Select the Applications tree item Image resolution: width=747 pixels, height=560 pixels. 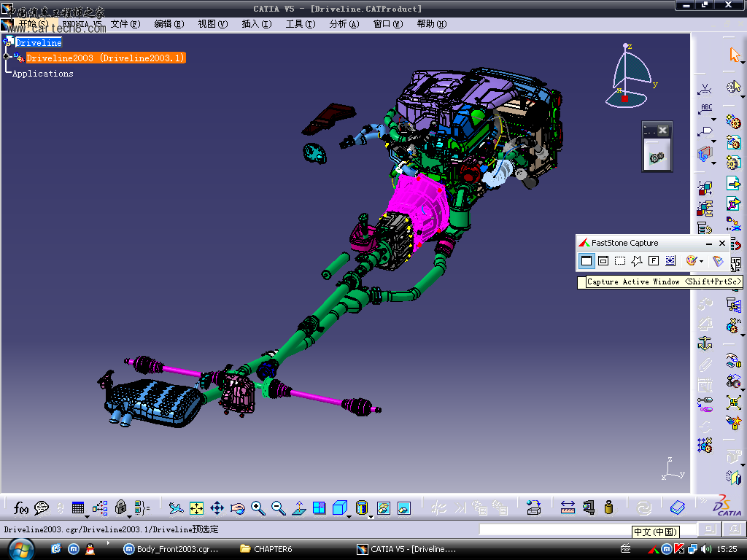(43, 74)
